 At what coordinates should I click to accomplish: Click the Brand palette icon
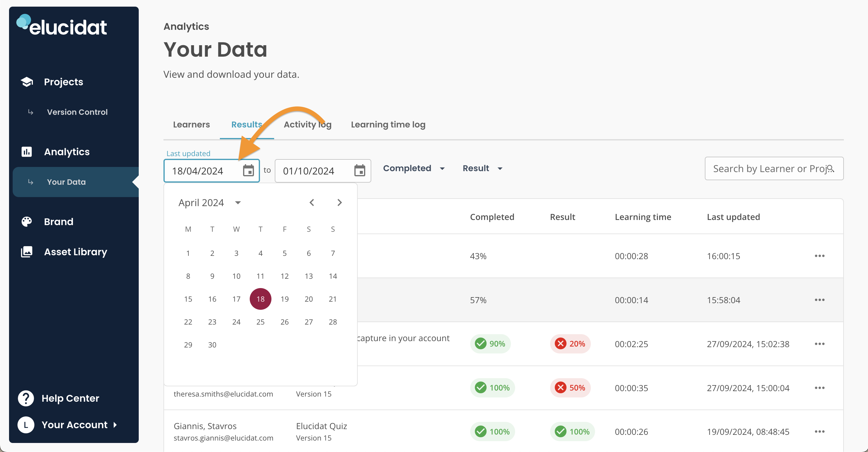click(x=27, y=221)
